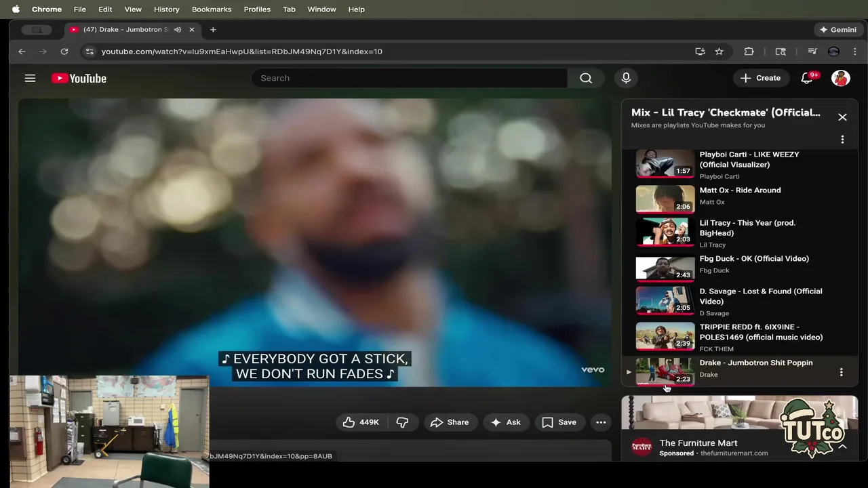Open Chrome profile avatar

pos(834,52)
